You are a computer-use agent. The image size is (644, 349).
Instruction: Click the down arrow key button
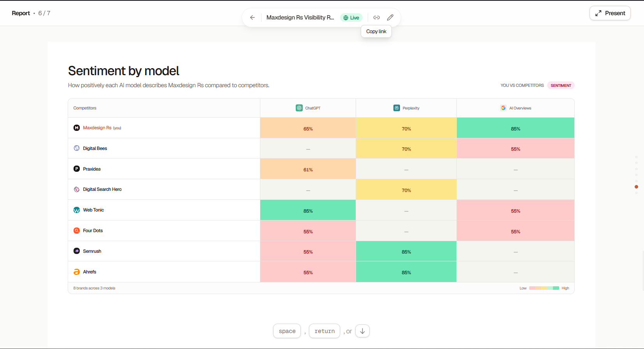tap(362, 331)
